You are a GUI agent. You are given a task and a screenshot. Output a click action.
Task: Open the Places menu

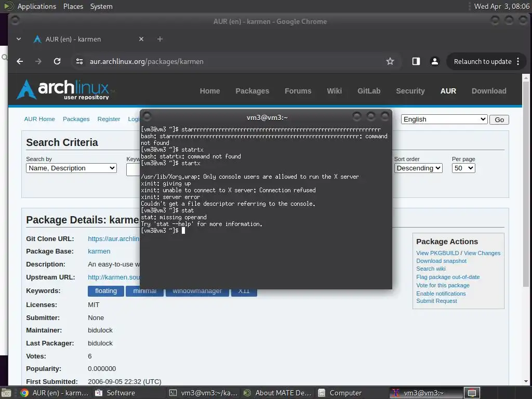pos(73,6)
